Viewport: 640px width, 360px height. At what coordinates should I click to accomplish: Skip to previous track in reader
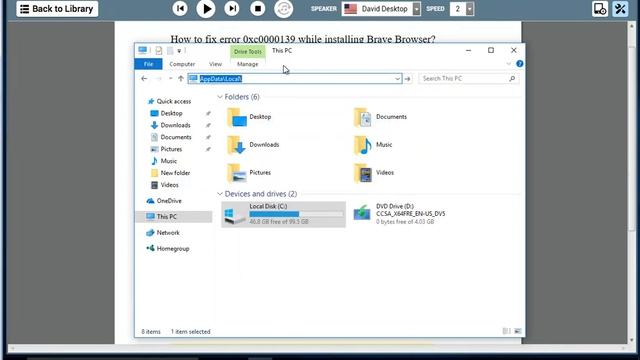pos(180,9)
